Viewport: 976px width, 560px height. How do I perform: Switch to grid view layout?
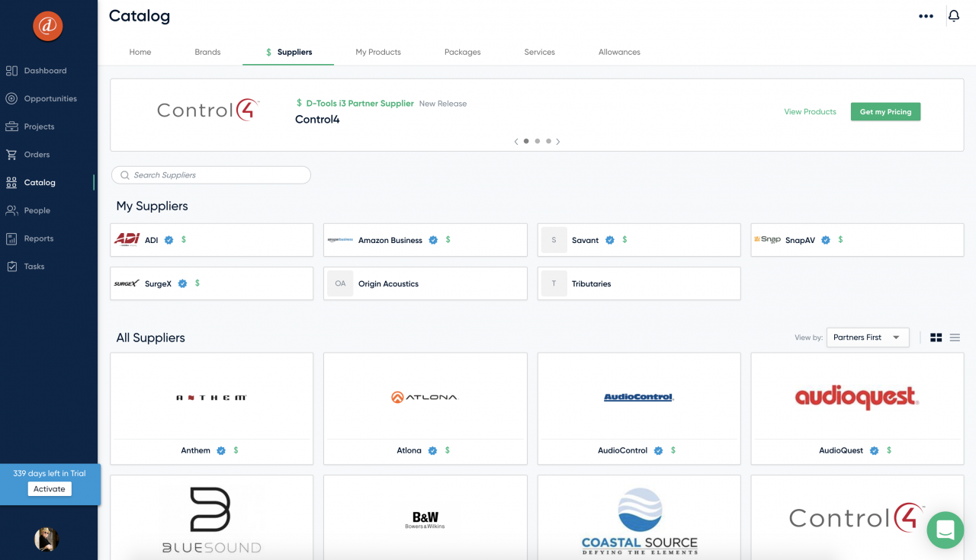click(x=936, y=338)
